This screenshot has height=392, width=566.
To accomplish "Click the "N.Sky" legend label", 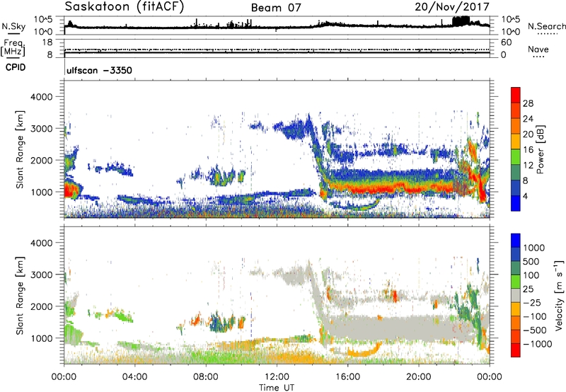I will (13, 26).
